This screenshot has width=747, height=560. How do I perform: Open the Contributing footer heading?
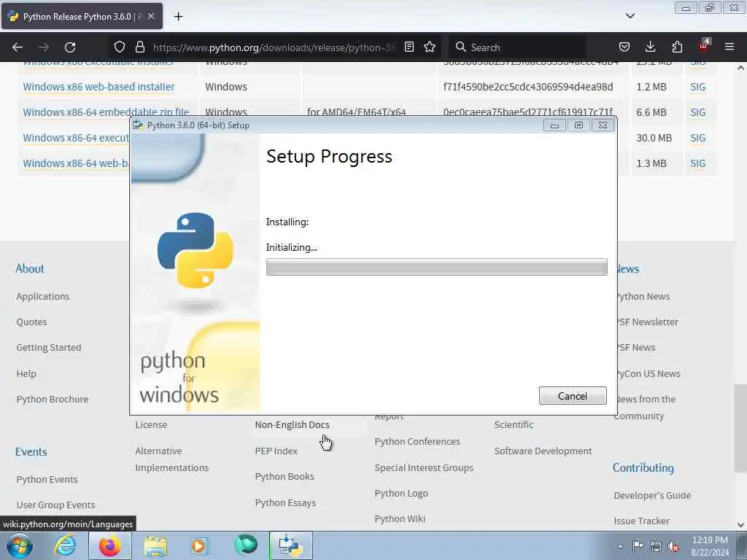click(643, 467)
